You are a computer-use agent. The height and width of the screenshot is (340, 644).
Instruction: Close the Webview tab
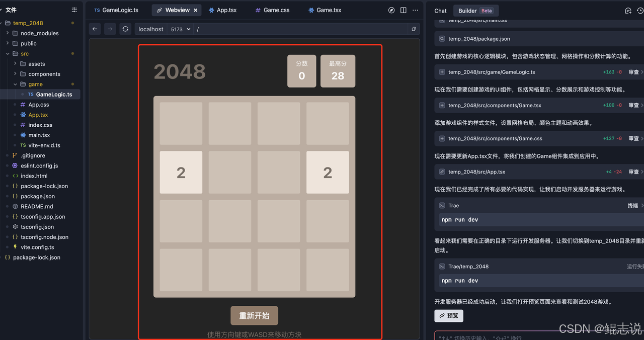point(196,10)
